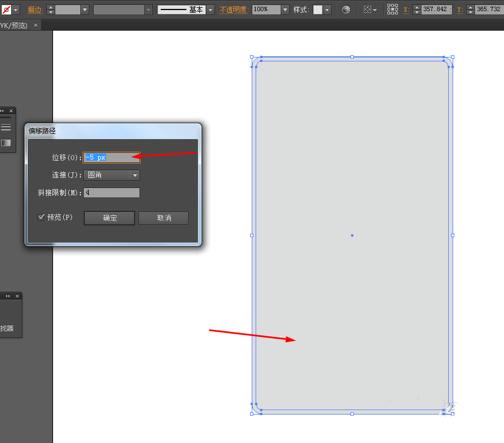Click the 不透明度 opacity label link
The image size is (504, 443).
(234, 10)
